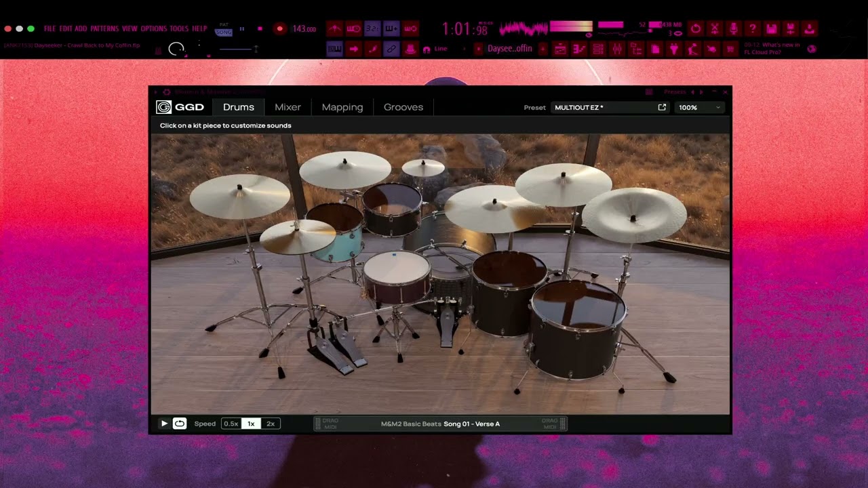Open the Piano roll view icon
This screenshot has height=488, width=868.
(x=579, y=49)
